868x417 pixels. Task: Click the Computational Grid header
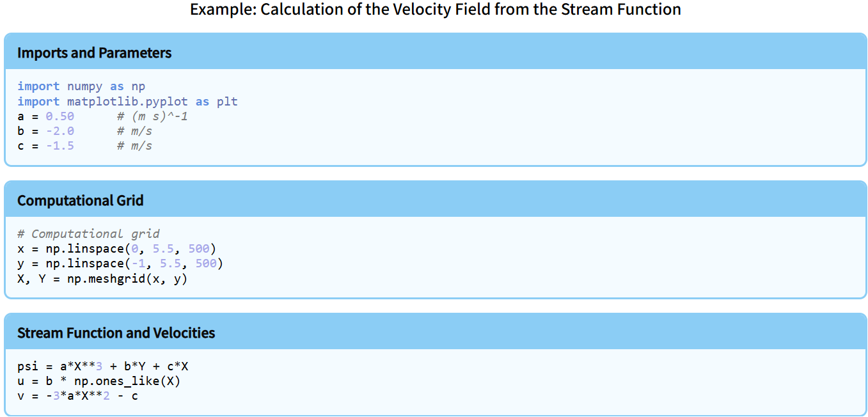(81, 201)
